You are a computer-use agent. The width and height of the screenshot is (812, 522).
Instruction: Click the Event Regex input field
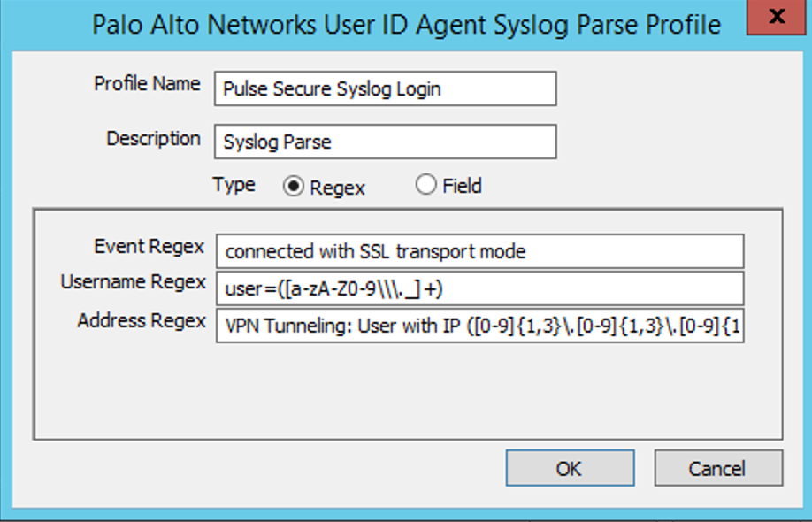tap(481, 250)
